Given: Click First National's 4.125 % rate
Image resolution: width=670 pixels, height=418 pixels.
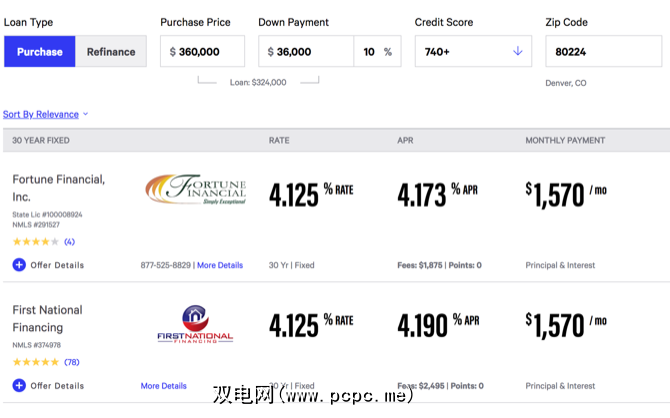Looking at the screenshot, I should click(x=311, y=325).
